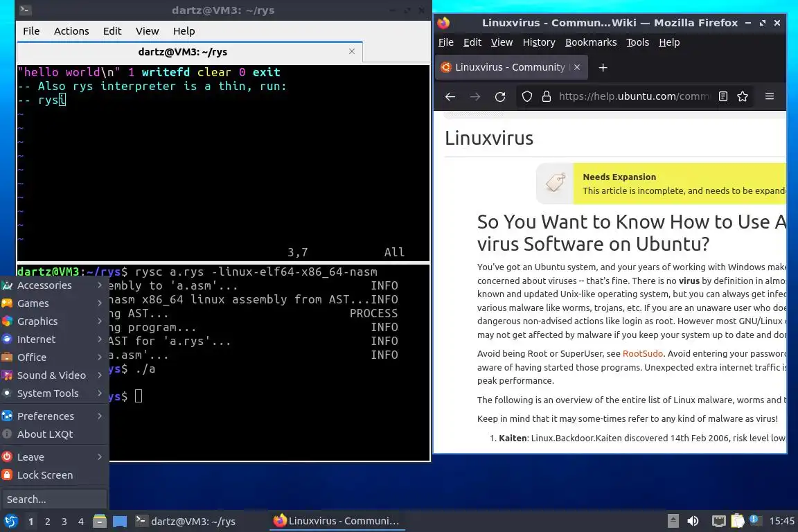The image size is (798, 532).
Task: Follow the RootSudo link
Action: coord(642,353)
